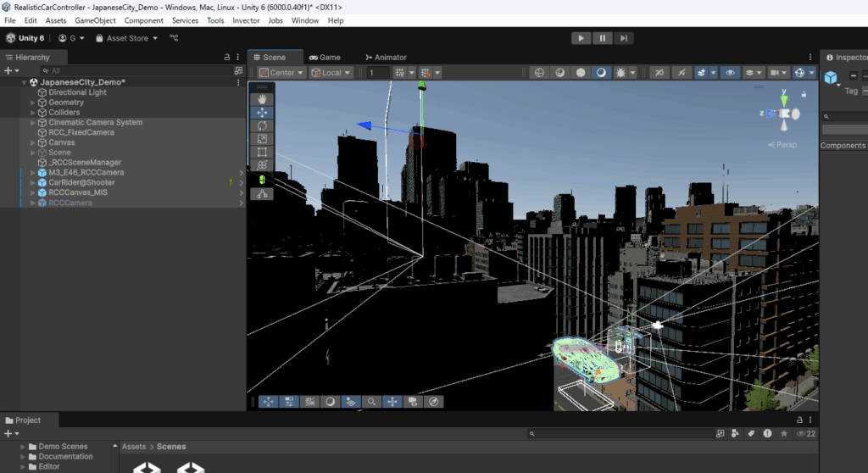The height and width of the screenshot is (473, 868).
Task: Click Assets in the Project breadcrumb
Action: coord(133,447)
